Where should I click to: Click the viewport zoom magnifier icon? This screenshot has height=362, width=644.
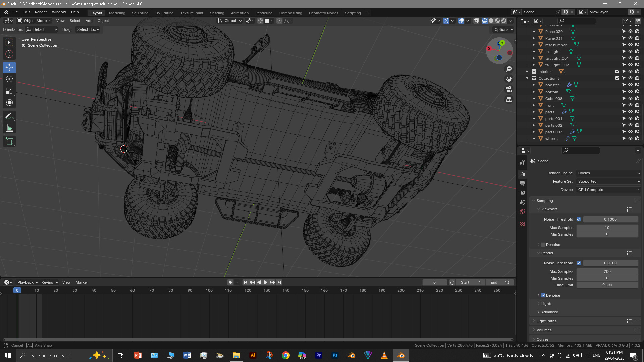[509, 69]
